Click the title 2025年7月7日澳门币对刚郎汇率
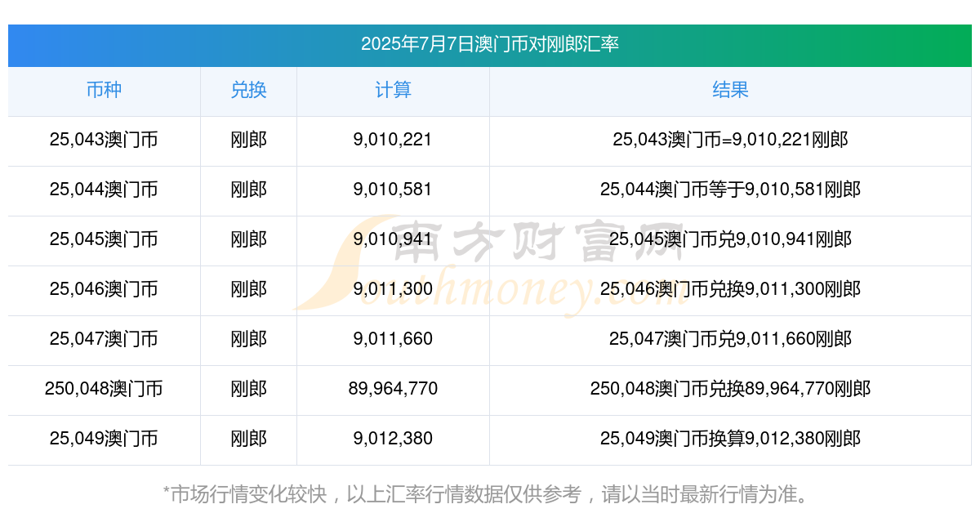The image size is (980, 531). click(x=490, y=44)
